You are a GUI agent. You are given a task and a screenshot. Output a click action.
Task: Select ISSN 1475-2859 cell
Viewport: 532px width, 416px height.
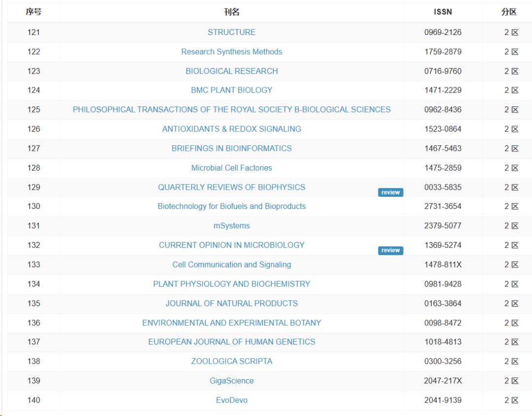[x=443, y=168]
